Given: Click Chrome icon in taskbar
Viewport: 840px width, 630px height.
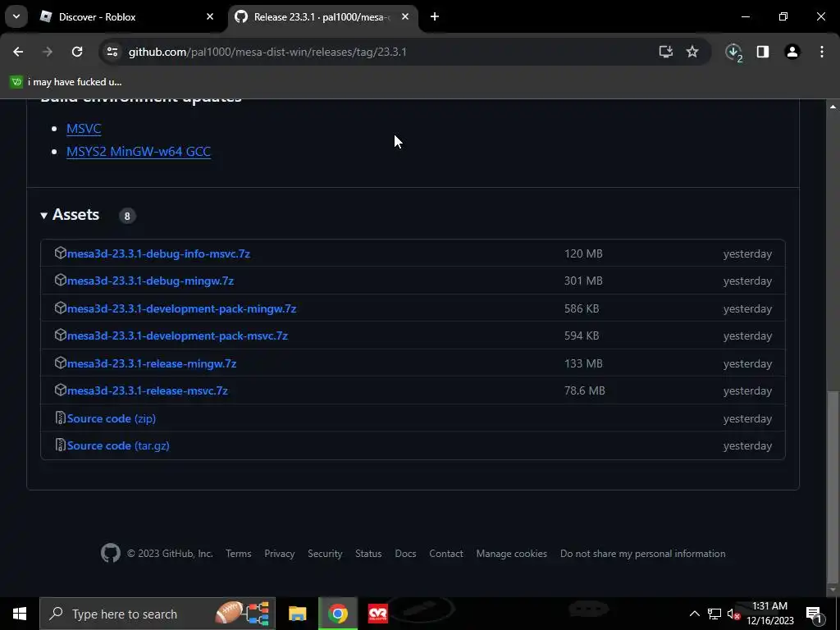Looking at the screenshot, I should (337, 614).
